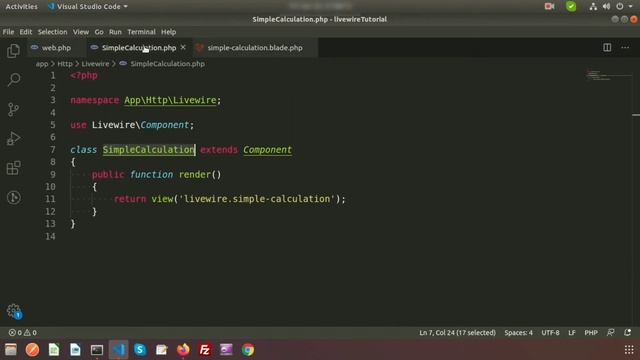Close the SimpleCalculation.php tab
Viewport: 640px width, 360px height.
(x=183, y=47)
